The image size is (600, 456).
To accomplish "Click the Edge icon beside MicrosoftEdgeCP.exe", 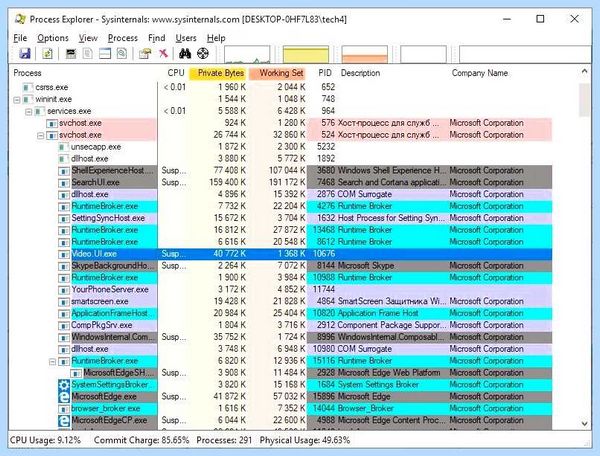I will (64, 420).
